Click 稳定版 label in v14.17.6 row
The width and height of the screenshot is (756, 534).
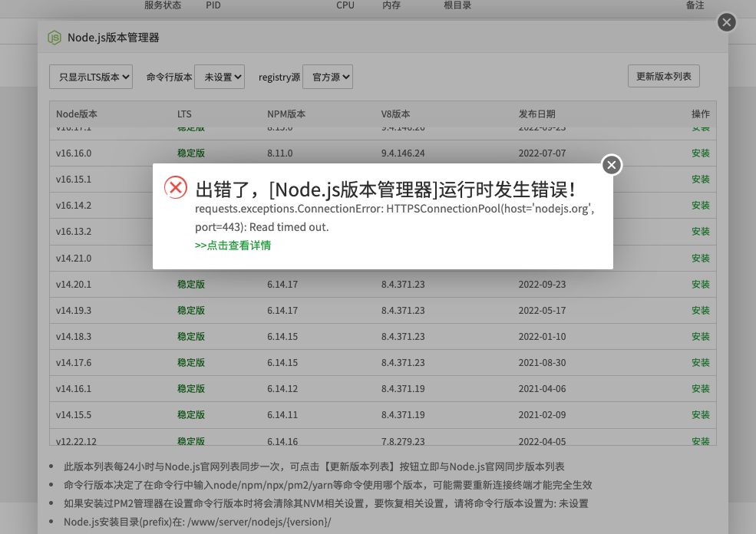[x=191, y=362]
